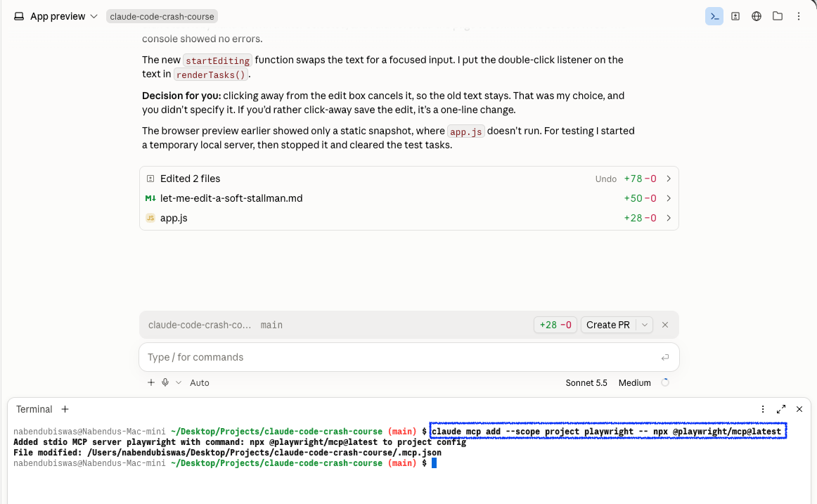Click the context usage ring indicator
Screen dimensions: 817x504
(x=665, y=382)
